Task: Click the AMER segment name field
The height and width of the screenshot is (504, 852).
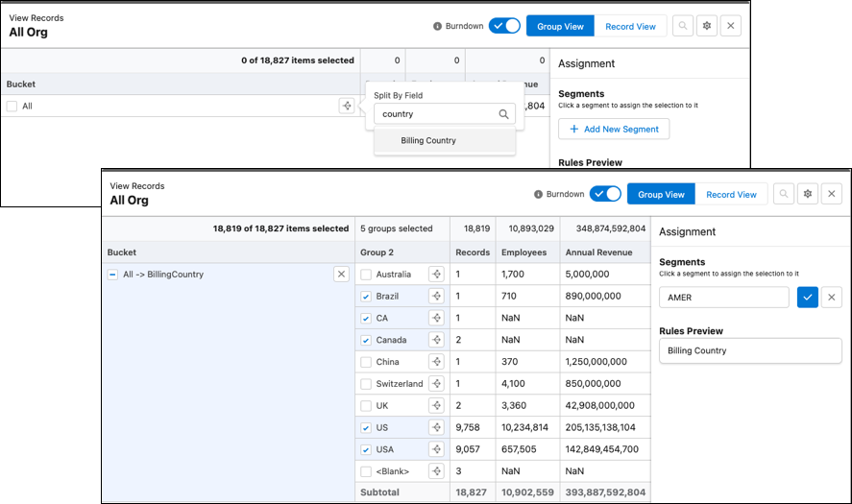Action: [x=723, y=298]
